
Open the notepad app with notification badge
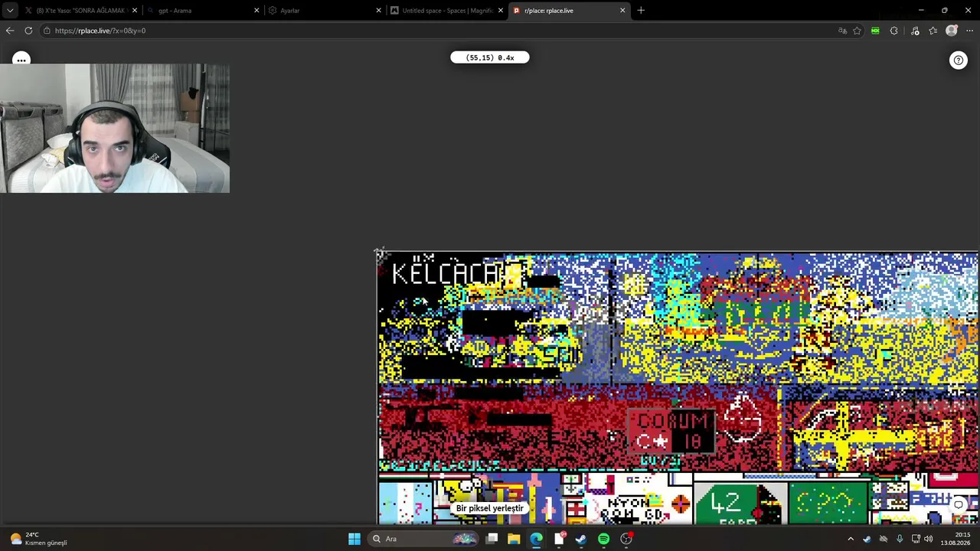[559, 539]
